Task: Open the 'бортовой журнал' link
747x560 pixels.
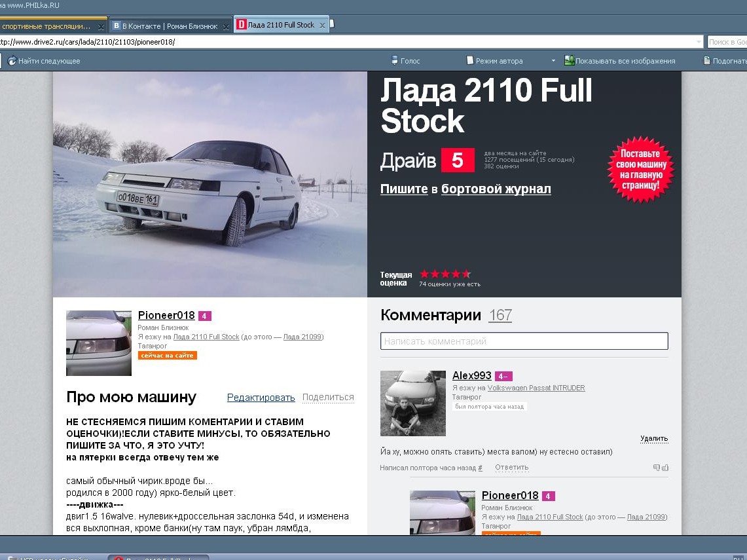Action: tap(496, 189)
